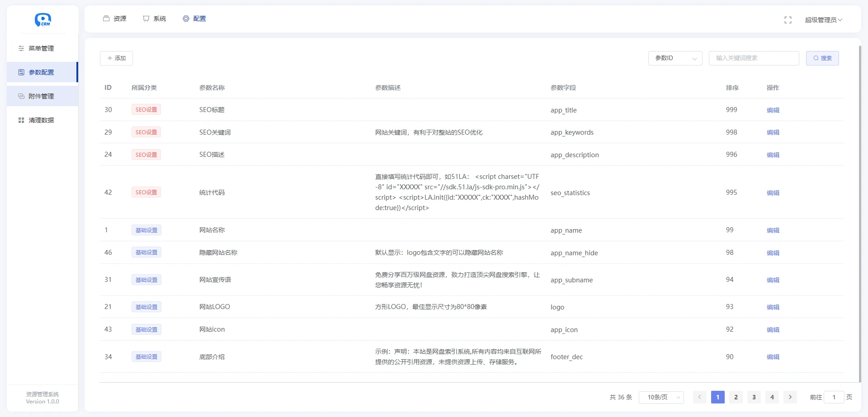Click the 排序 column header

point(732,88)
